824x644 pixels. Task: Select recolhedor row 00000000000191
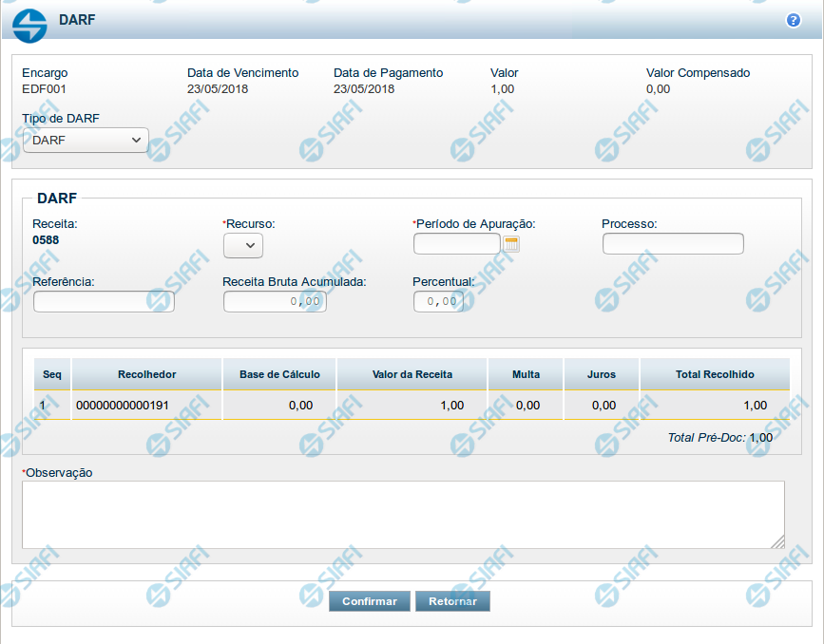pos(122,406)
